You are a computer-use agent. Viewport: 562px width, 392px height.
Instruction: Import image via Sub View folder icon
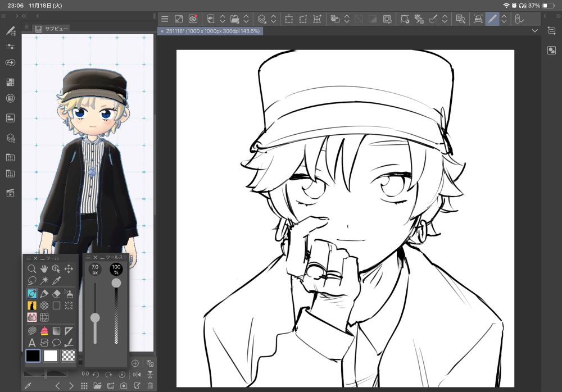pos(97,386)
